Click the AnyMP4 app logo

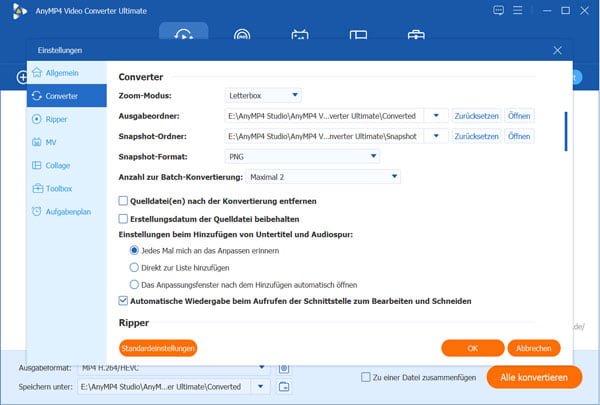pyautogui.click(x=19, y=11)
